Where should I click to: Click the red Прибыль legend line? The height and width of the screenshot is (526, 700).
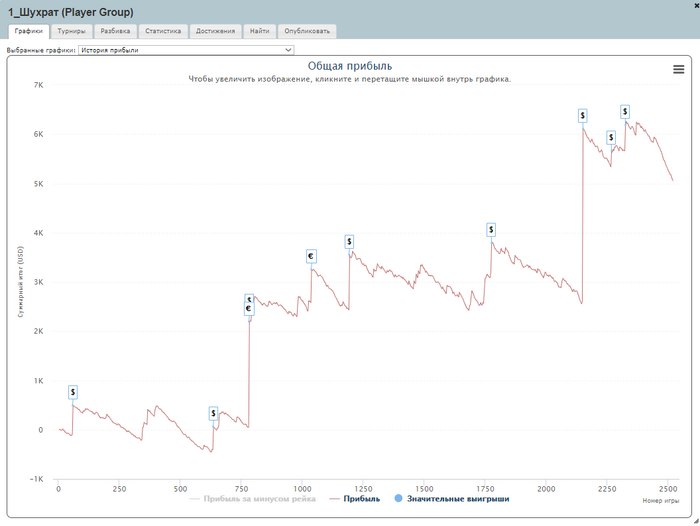(x=334, y=499)
